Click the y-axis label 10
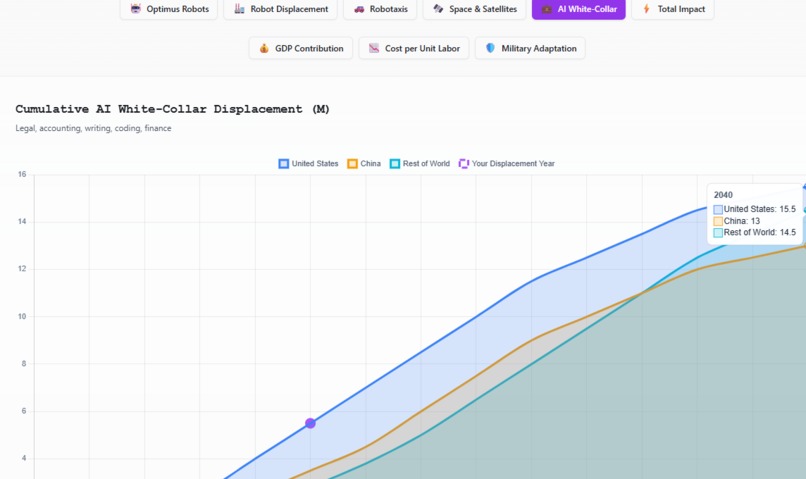 click(22, 317)
